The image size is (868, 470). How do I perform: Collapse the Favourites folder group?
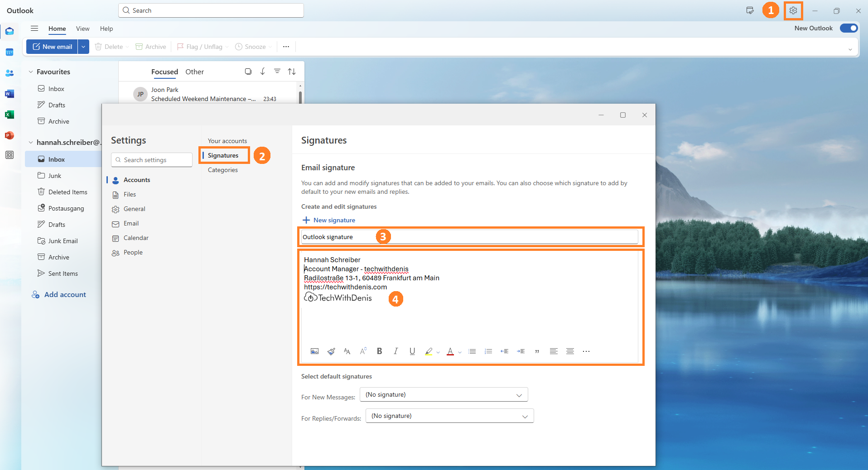31,72
